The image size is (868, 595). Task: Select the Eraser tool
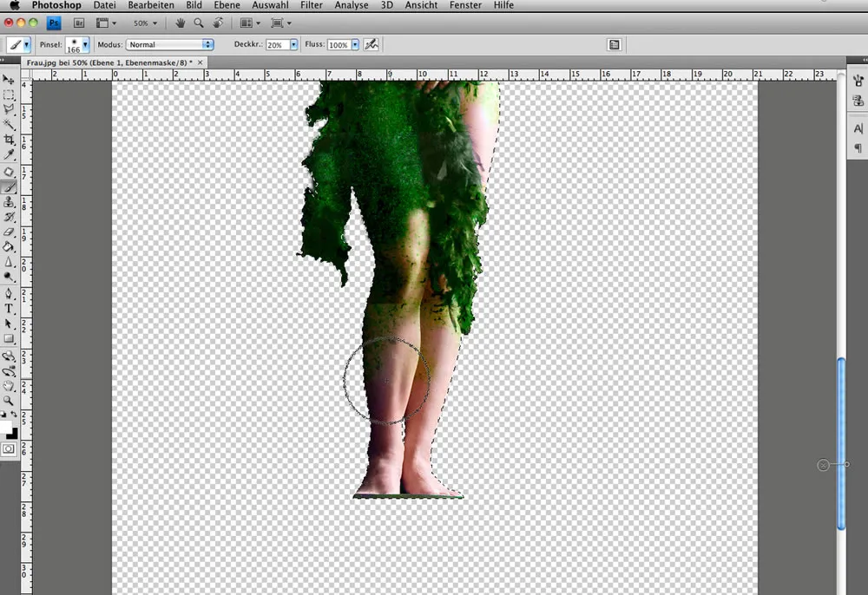pos(10,232)
